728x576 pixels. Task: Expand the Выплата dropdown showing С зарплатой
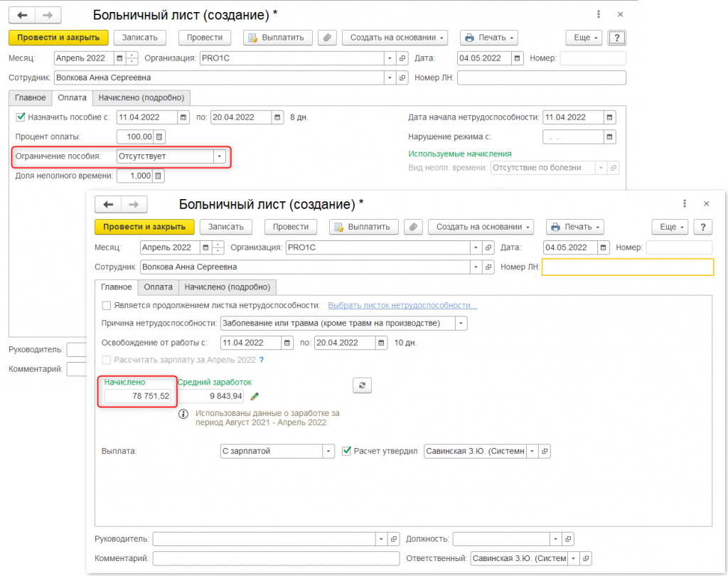(x=328, y=451)
